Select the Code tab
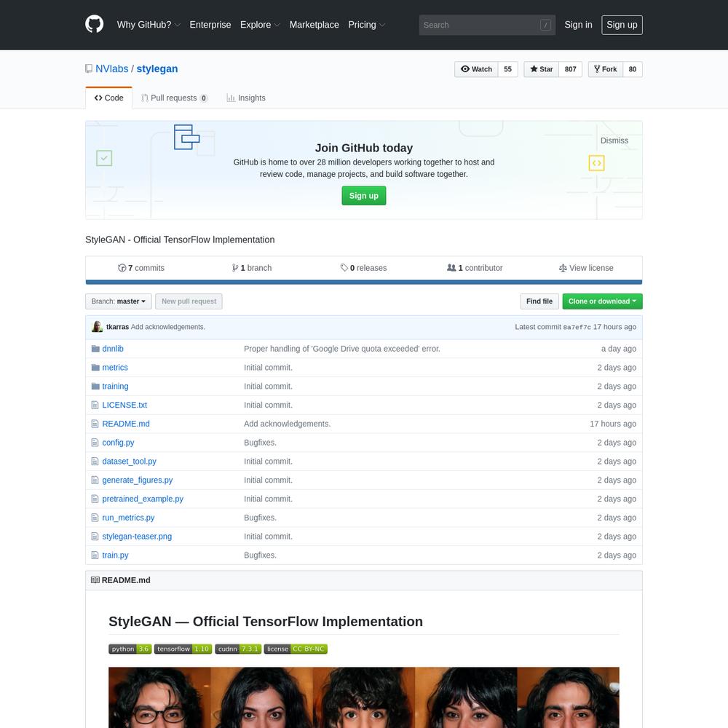 click(x=108, y=98)
